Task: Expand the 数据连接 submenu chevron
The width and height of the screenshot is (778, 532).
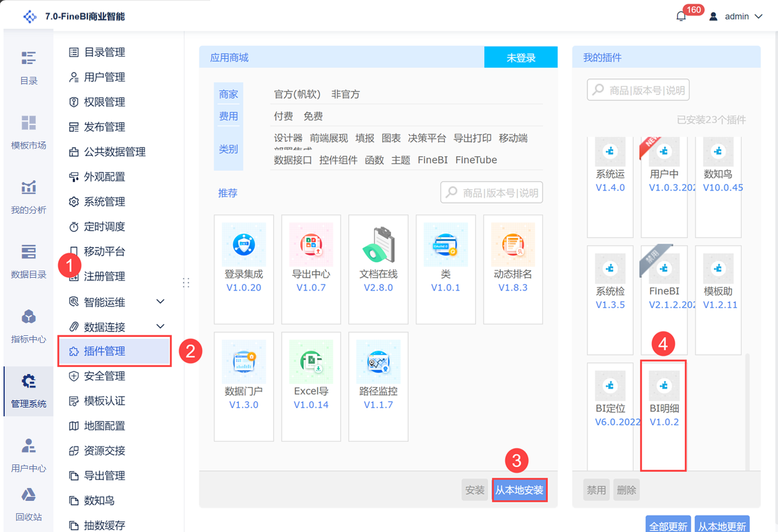Action: point(160,326)
